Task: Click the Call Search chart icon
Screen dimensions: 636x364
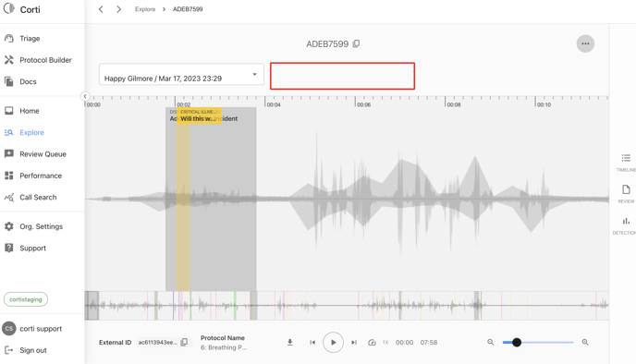Action: [x=9, y=198]
